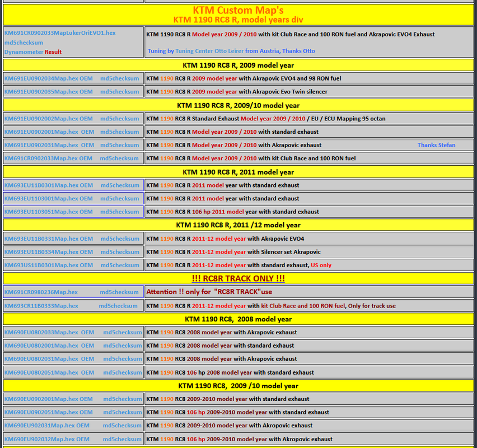Download KM690EU0902001Map.hex OEM file
The image size is (477, 448).
[x=48, y=399]
